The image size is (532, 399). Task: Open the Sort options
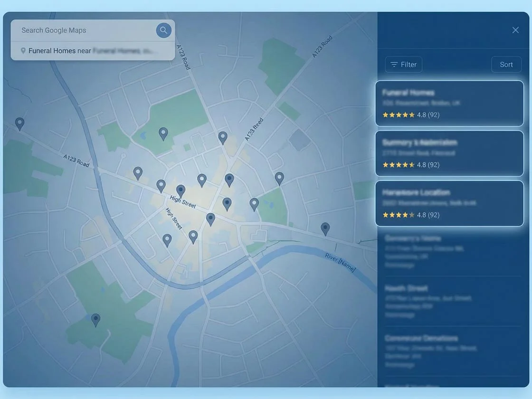point(506,65)
